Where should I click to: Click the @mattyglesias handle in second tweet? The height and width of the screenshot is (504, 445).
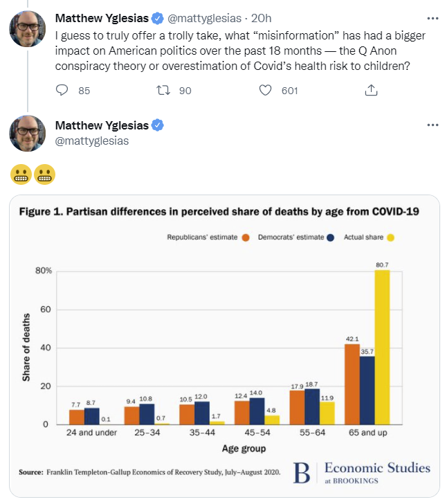(x=91, y=141)
